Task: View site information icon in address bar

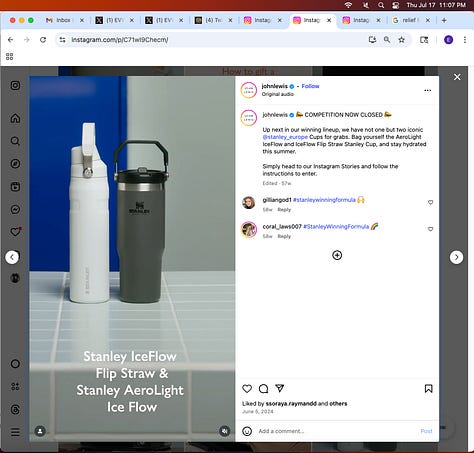Action: [x=62, y=40]
